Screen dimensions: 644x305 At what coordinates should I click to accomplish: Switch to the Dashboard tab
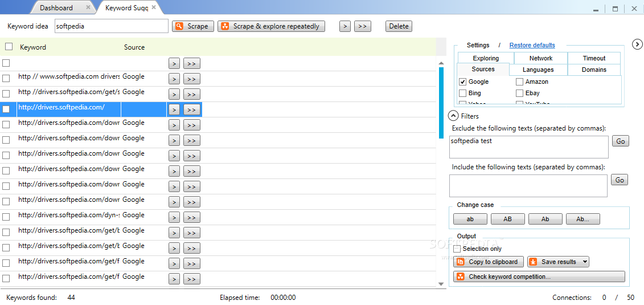click(56, 8)
